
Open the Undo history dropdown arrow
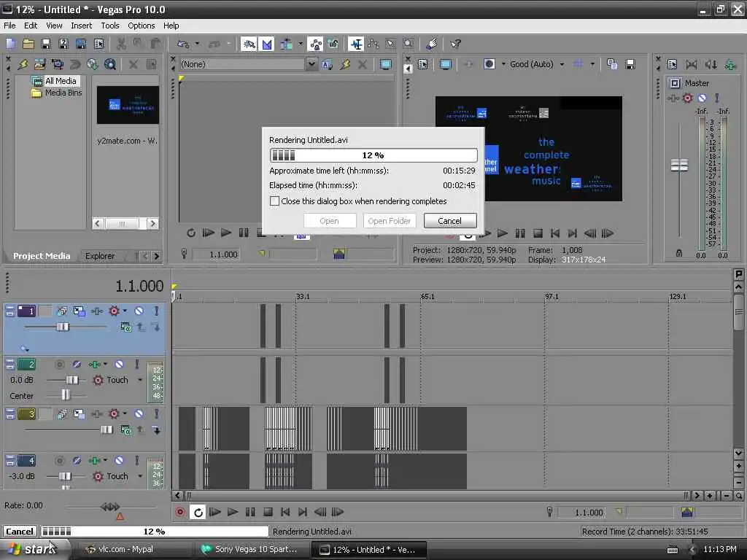point(197,44)
